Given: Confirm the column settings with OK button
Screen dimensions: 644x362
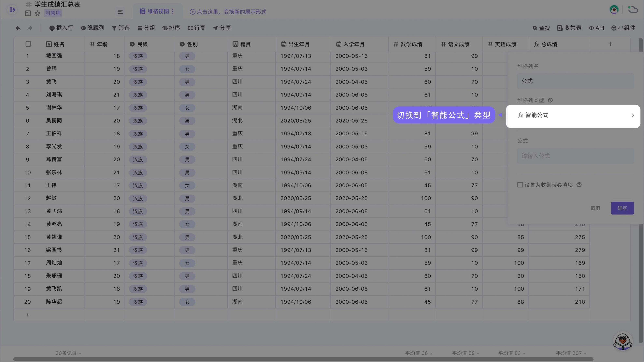Looking at the screenshot, I should (x=622, y=208).
